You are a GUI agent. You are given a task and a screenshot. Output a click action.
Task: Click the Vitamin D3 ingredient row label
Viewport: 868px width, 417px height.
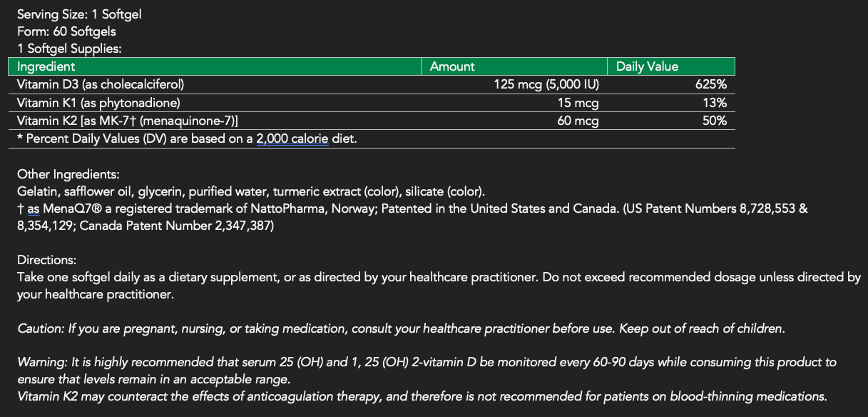(100, 84)
